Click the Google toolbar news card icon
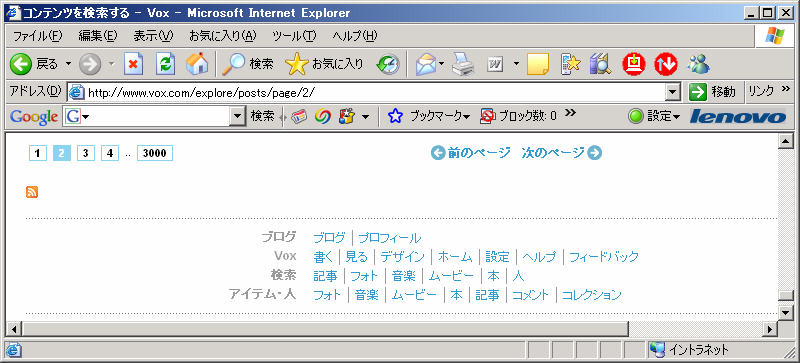Viewport: 800px width, 363px height. pyautogui.click(x=300, y=117)
